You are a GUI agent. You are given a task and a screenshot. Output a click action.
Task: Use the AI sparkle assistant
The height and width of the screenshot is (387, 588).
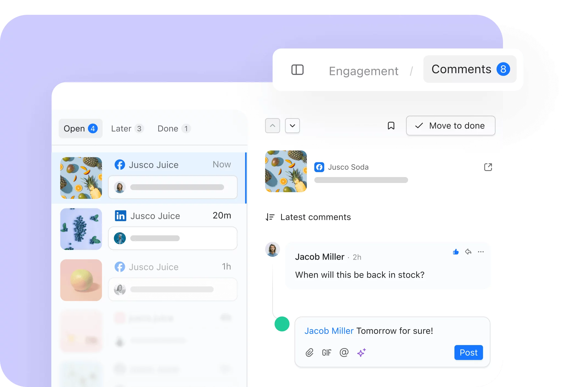pyautogui.click(x=361, y=352)
